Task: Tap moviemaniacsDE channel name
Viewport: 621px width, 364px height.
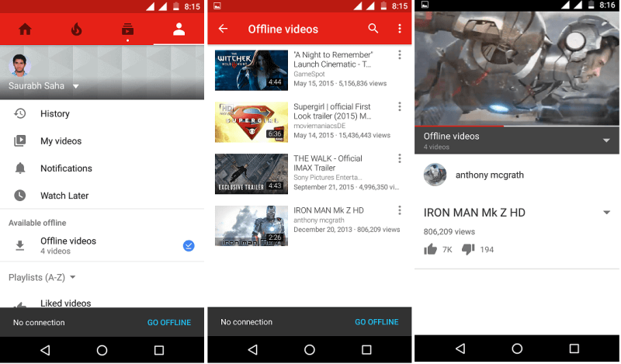Action: point(320,126)
